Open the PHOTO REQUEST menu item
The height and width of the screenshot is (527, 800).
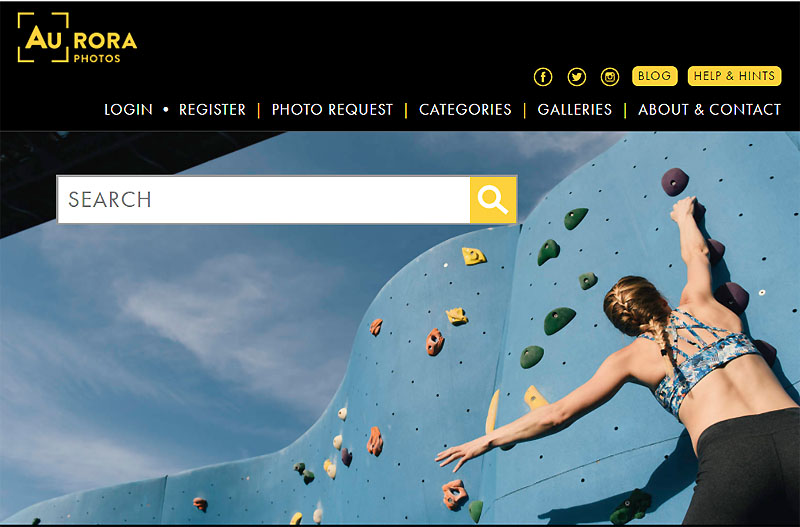[332, 110]
